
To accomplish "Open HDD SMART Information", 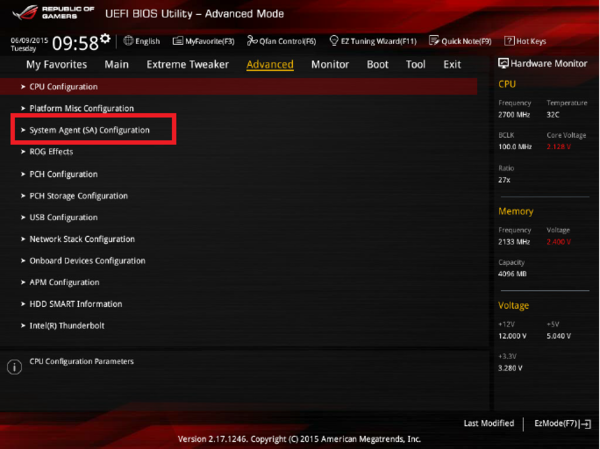I will (76, 304).
